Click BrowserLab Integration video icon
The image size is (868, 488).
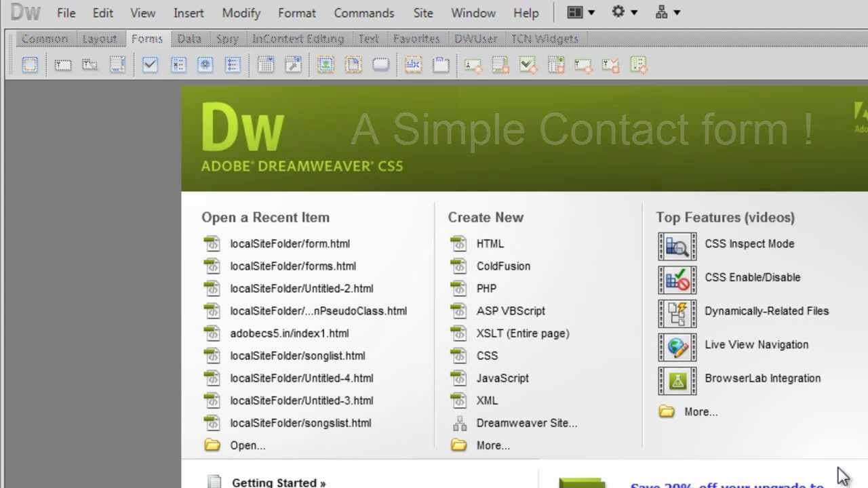(x=677, y=380)
